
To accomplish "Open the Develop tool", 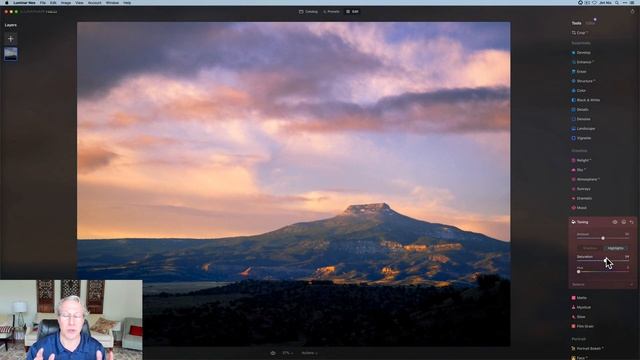I will pos(581,53).
